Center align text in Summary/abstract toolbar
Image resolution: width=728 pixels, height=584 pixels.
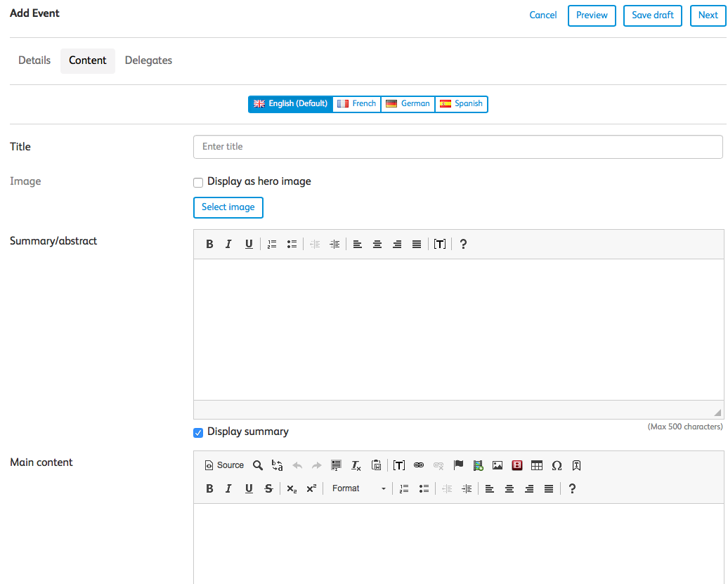pos(377,244)
